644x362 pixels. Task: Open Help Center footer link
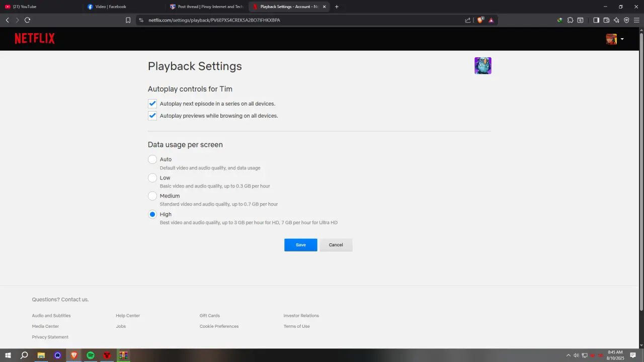pos(128,316)
